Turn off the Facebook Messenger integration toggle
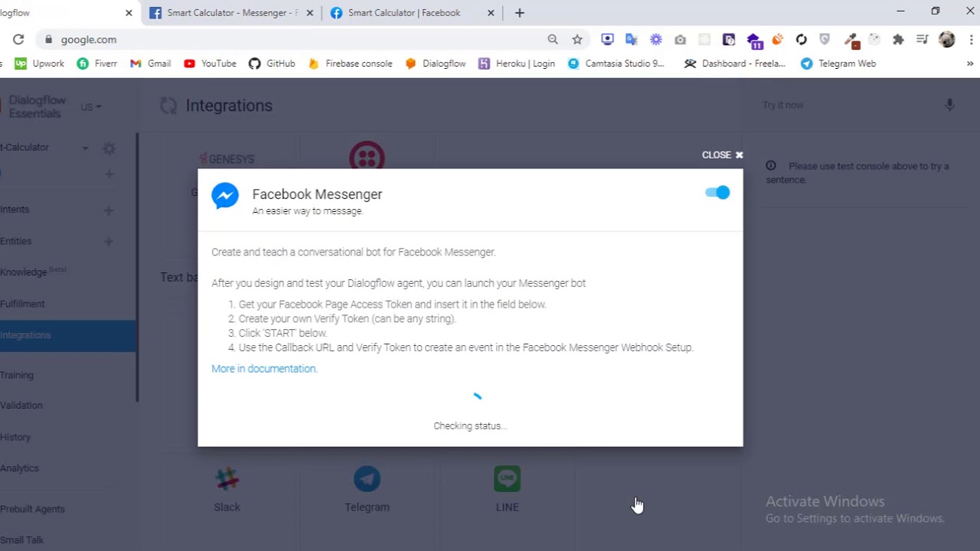980x551 pixels. click(x=717, y=193)
